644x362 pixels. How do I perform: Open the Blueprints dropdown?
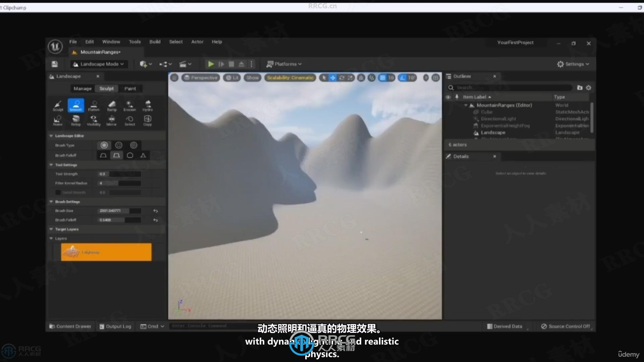(166, 64)
